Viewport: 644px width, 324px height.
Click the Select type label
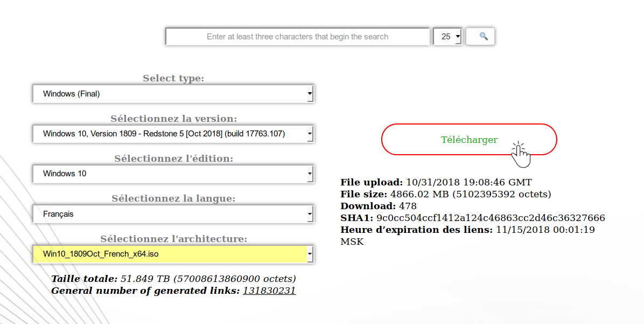pos(173,78)
